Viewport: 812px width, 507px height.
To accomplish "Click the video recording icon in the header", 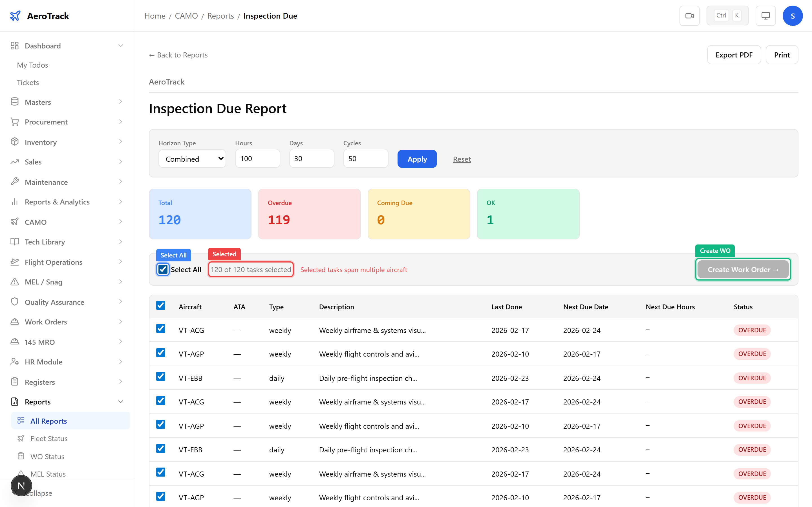I will pyautogui.click(x=690, y=15).
